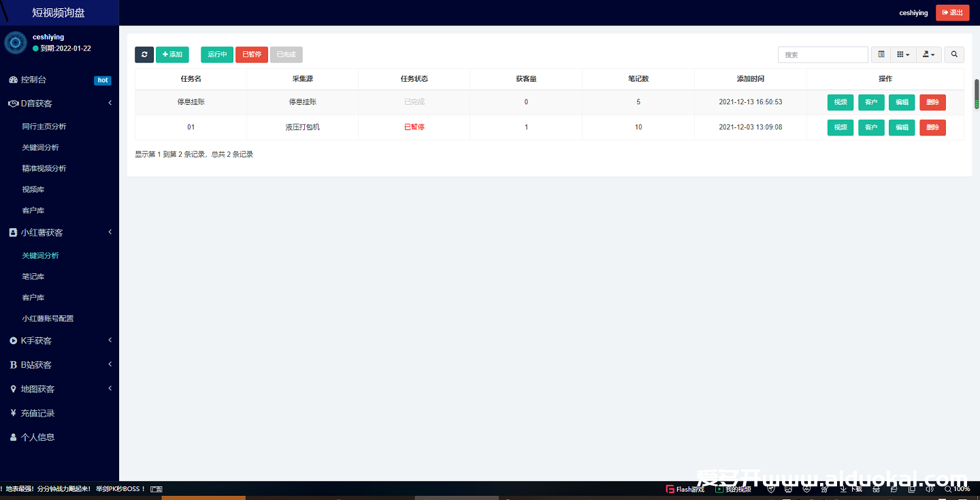Click the blue hot badge beside 控制台
The height and width of the screenshot is (500, 980).
click(103, 80)
